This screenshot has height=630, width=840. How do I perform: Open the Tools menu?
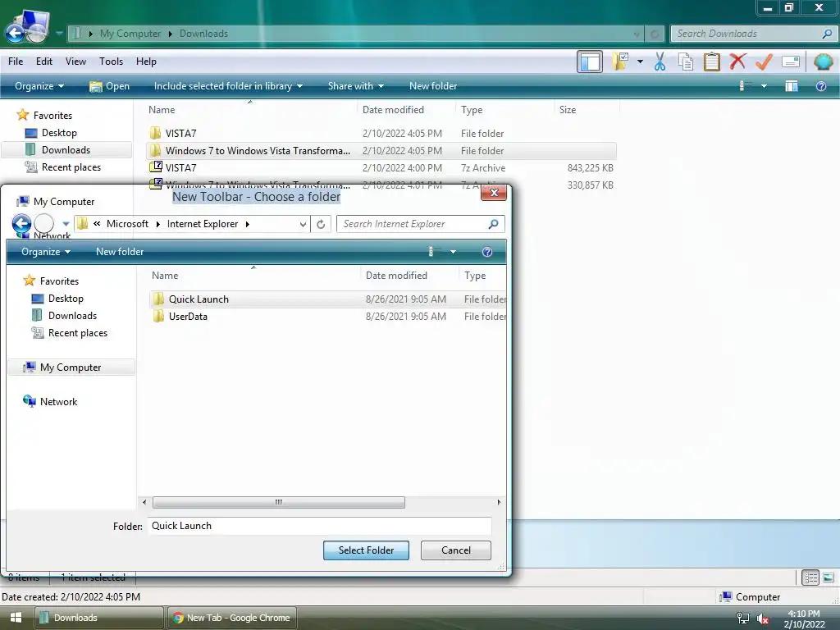pos(111,61)
